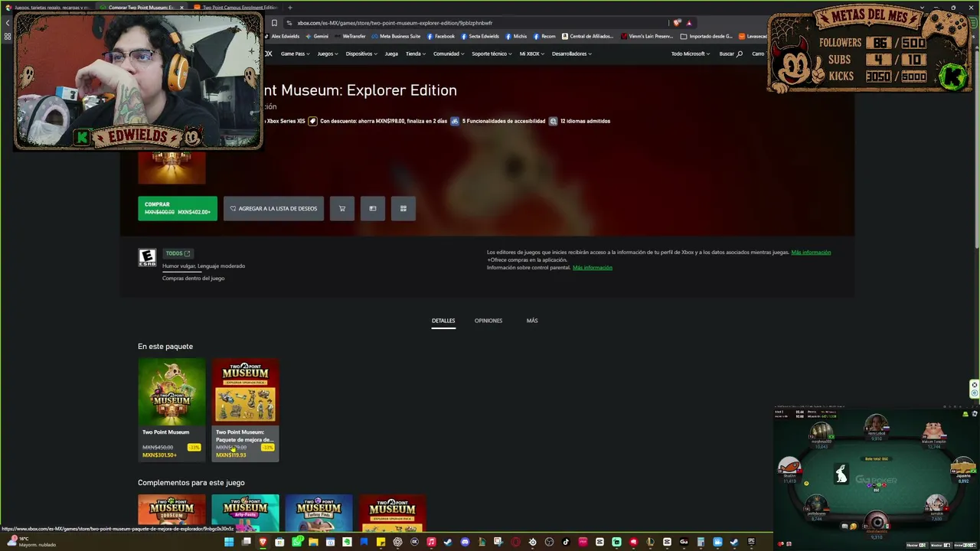Launch ChatGPT from the taskbar

[397, 543]
